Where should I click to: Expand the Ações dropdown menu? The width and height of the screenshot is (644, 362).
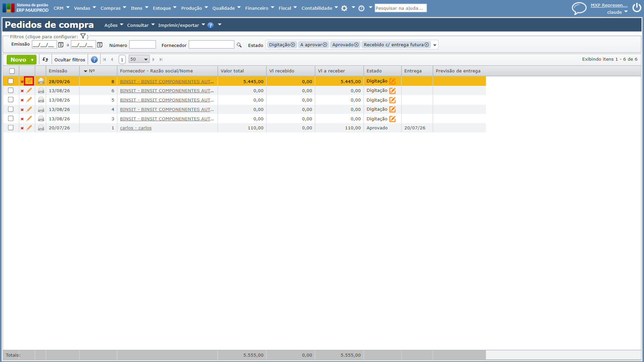(x=114, y=25)
